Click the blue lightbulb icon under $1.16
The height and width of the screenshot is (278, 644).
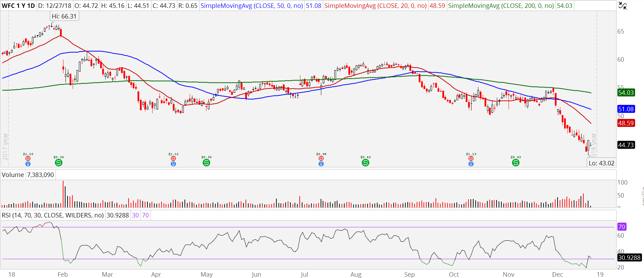[28, 164]
